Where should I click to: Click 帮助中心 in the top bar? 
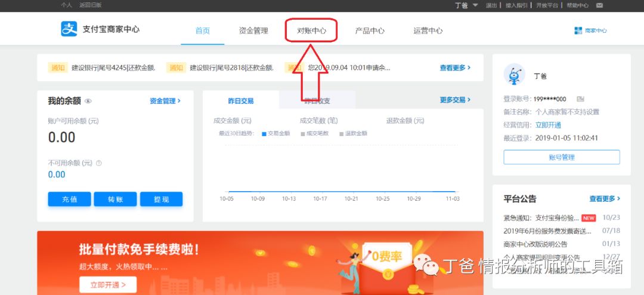577,5
